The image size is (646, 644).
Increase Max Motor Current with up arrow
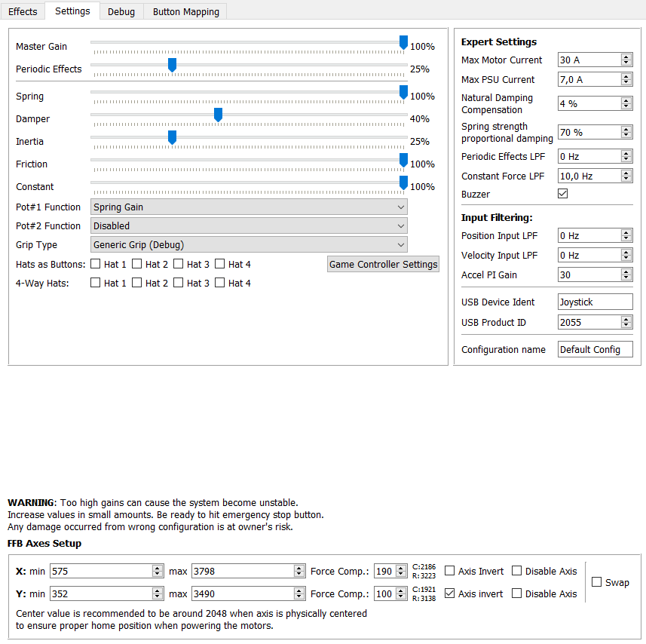[x=626, y=57]
